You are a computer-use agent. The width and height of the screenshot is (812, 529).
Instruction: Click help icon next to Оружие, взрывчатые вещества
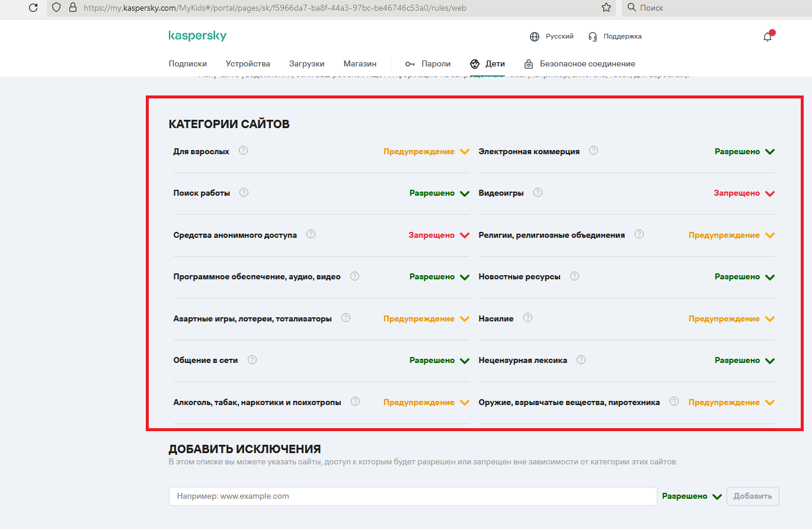click(674, 401)
